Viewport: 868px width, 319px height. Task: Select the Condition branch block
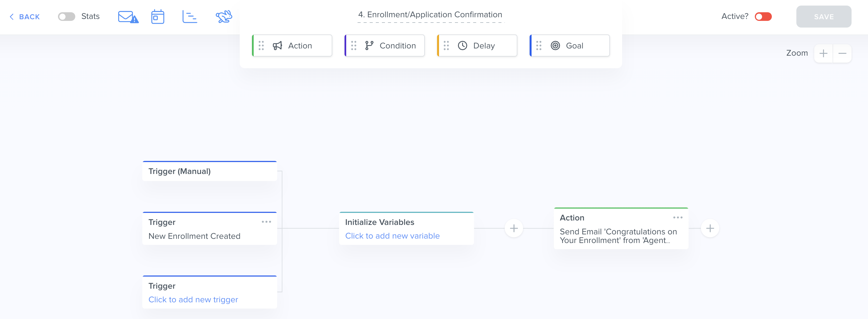coord(384,45)
